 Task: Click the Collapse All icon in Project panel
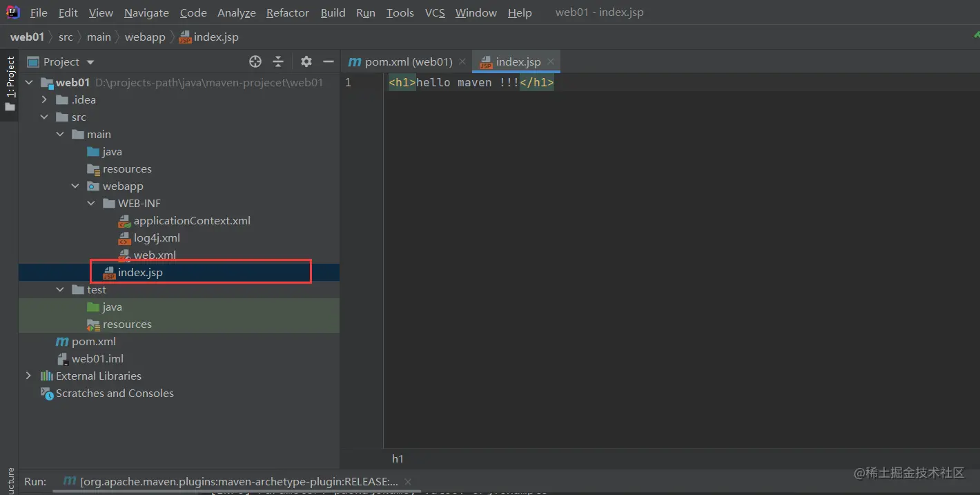click(278, 61)
